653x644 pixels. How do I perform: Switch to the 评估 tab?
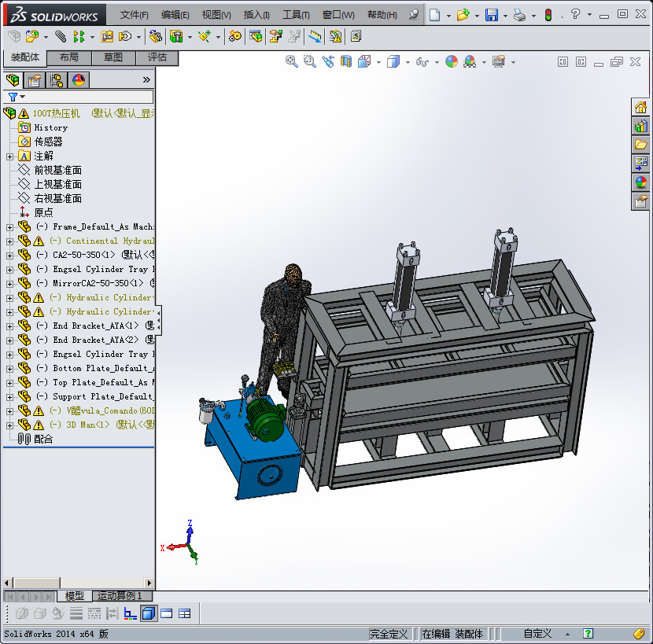coord(157,57)
